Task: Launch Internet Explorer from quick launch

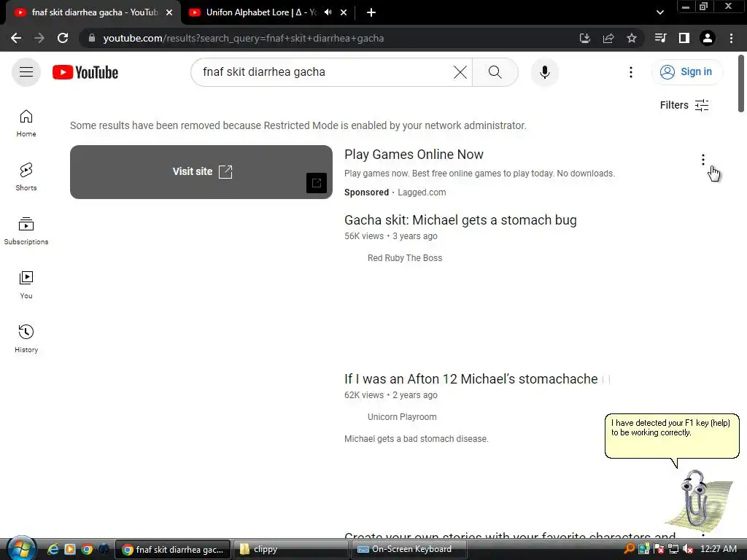Action: (x=53, y=549)
